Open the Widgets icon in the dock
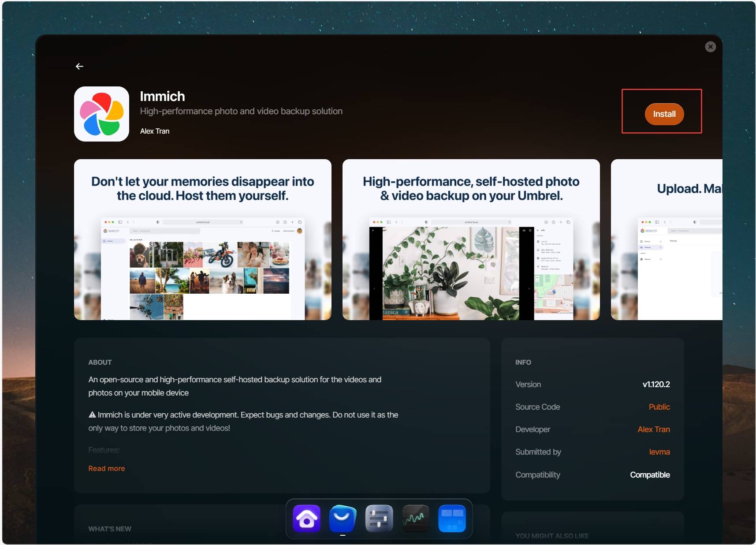 452,519
